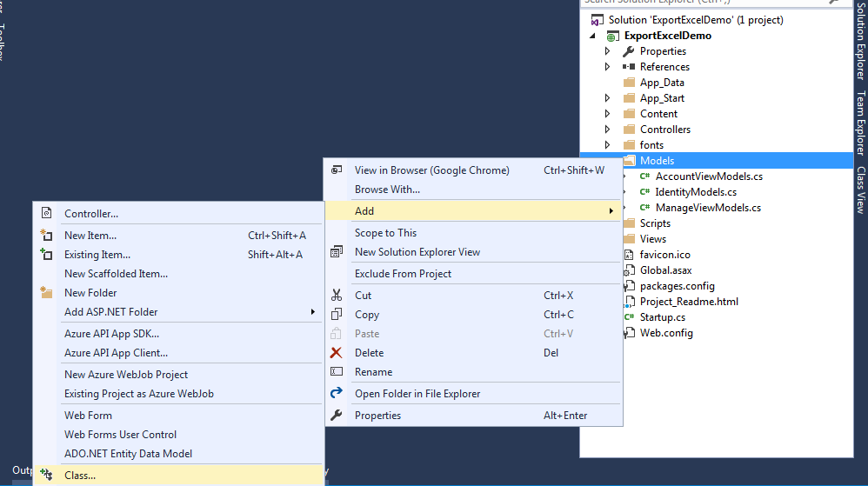Click the Search Solution Explorer field
The height and width of the screenshot is (486, 868).
coord(703,3)
